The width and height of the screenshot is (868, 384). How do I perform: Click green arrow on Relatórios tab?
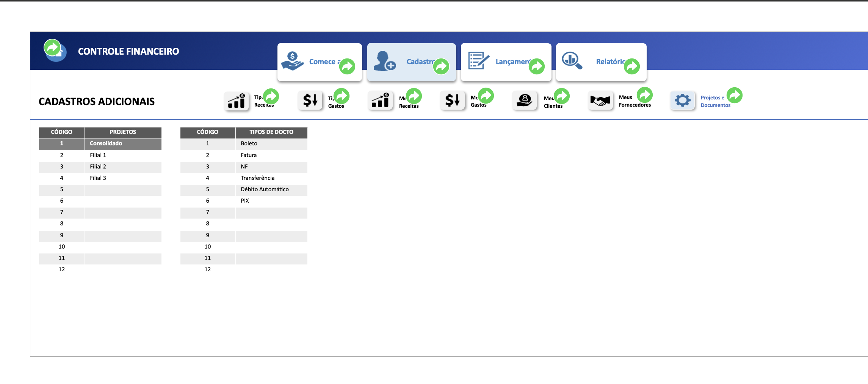point(632,66)
